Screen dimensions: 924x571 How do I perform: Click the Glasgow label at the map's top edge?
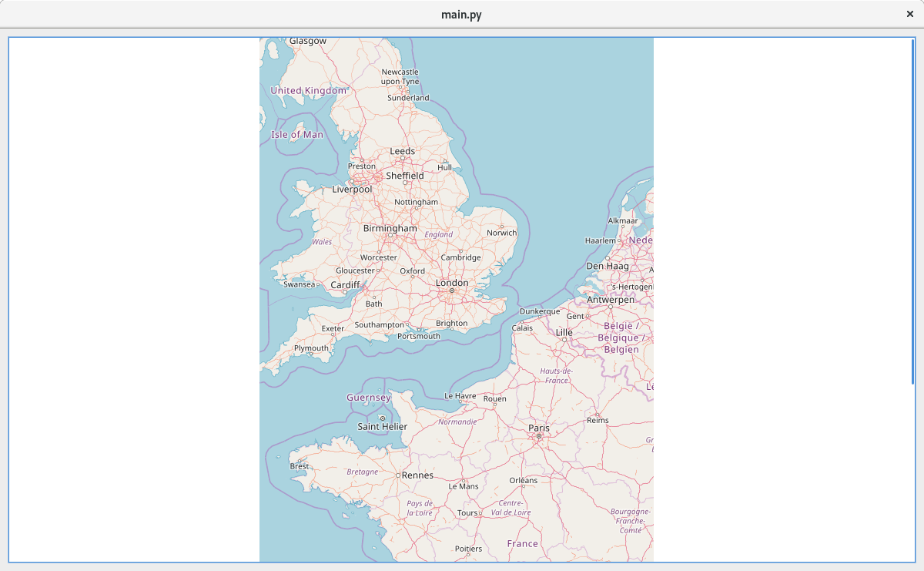click(308, 41)
